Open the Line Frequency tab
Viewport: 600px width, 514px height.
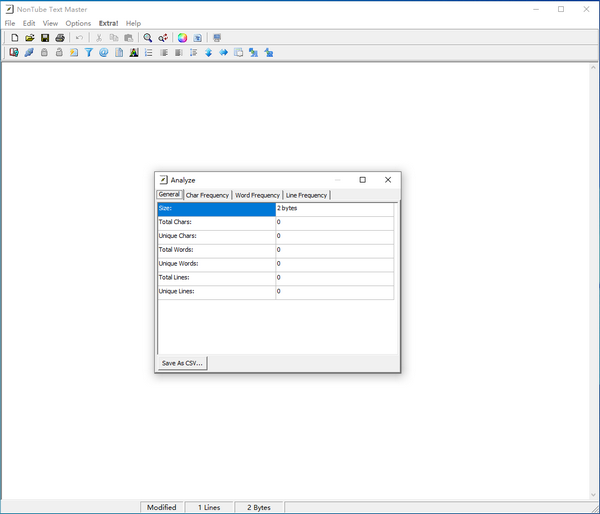pos(306,195)
